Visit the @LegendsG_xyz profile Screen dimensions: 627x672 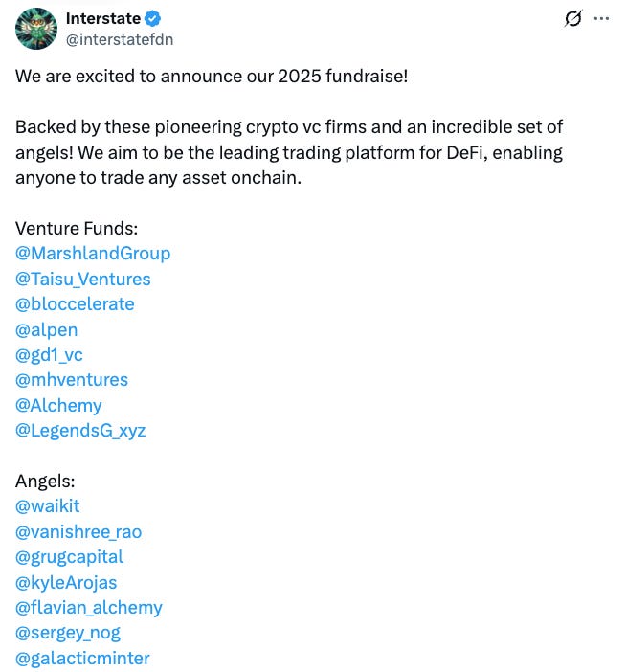(x=80, y=431)
